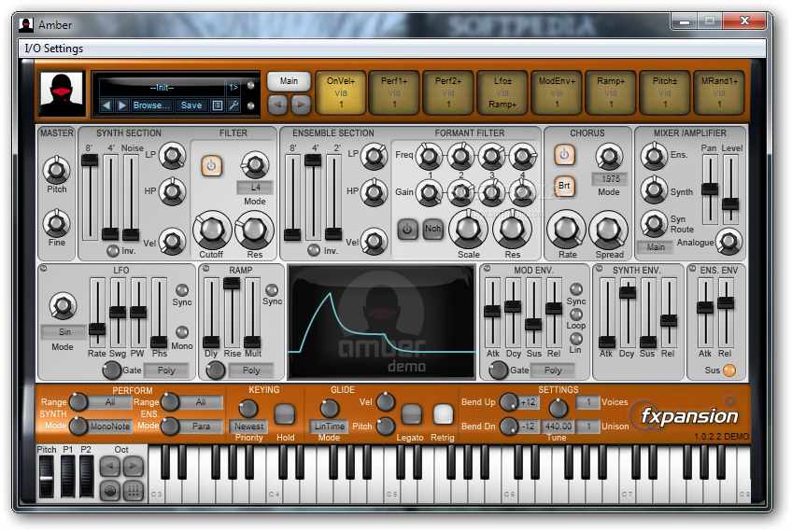Click the envelope waveform display
The image size is (792, 532).
coord(382,323)
